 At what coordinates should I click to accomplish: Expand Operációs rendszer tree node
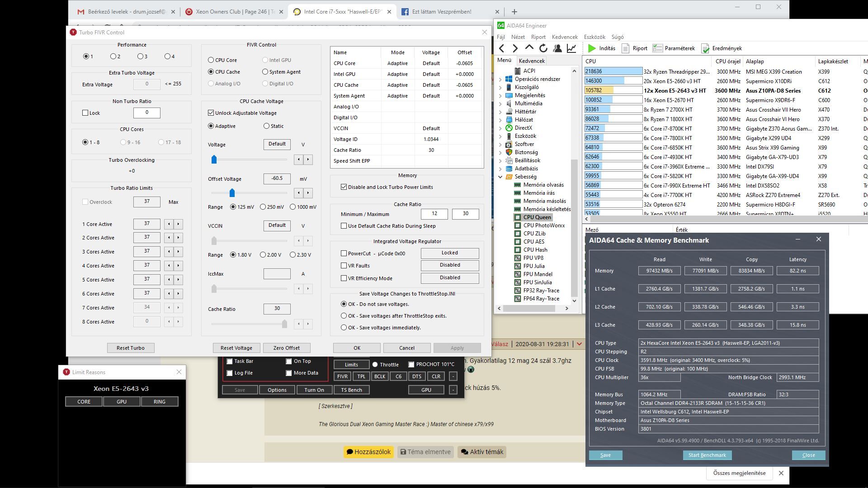(500, 79)
